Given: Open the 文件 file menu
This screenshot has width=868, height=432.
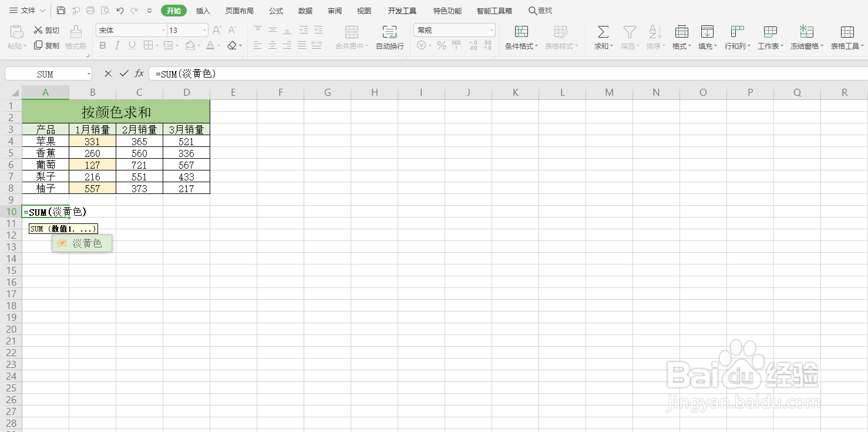Looking at the screenshot, I should tap(27, 11).
